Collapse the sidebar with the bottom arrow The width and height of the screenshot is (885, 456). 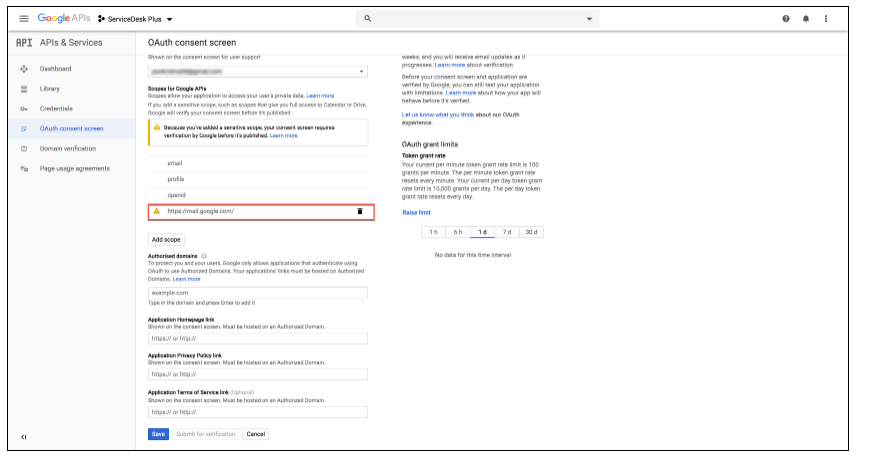click(24, 437)
